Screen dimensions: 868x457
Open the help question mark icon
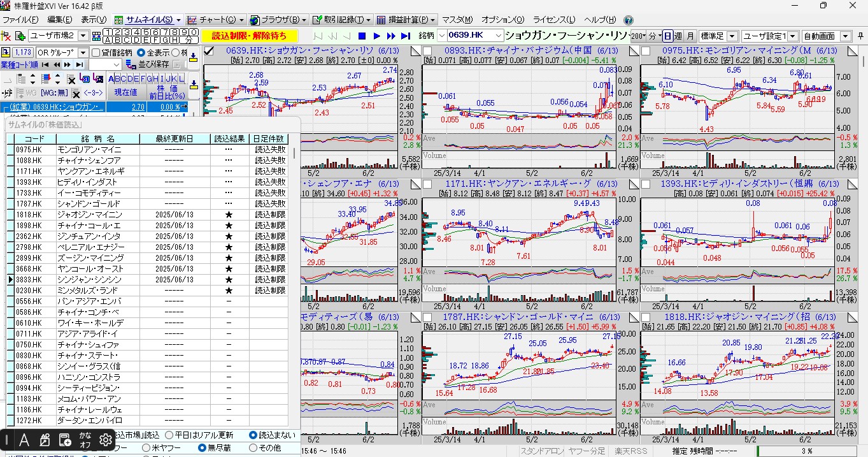click(x=629, y=20)
